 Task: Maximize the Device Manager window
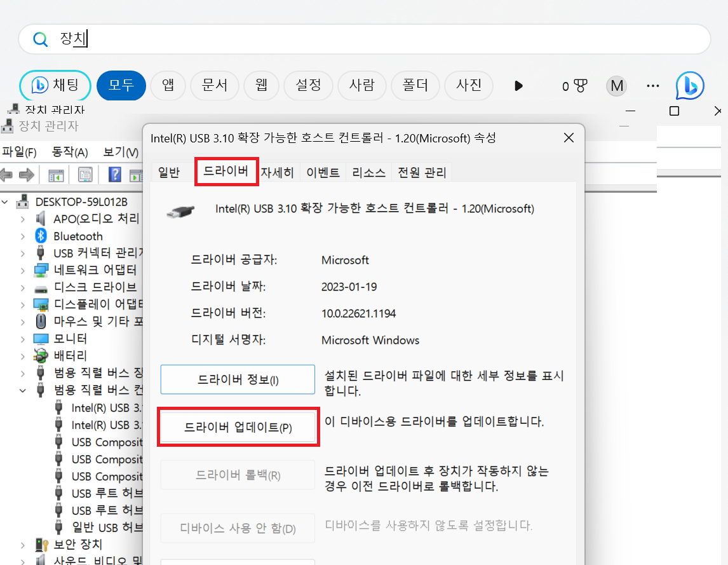(674, 111)
